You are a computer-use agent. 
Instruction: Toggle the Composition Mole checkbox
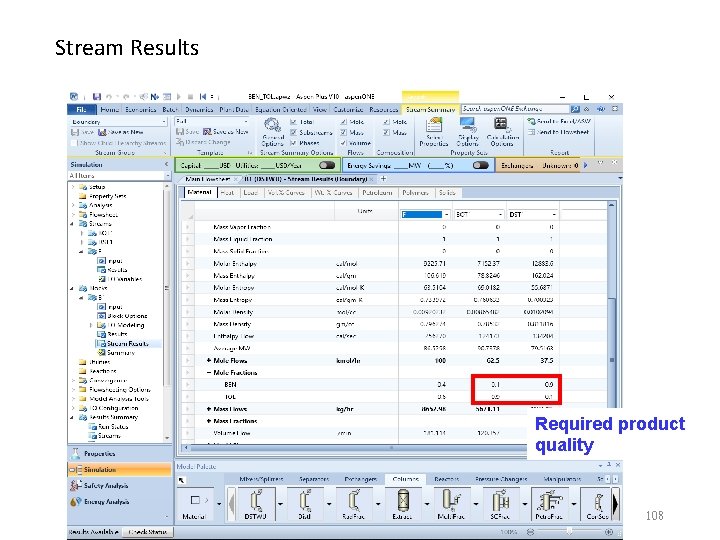386,122
